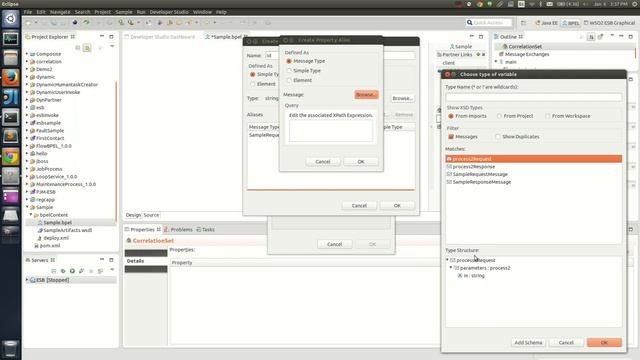Image resolution: width=640 pixels, height=360 pixels.
Task: Click the Open Perspective toolbar icon
Action: coord(523,23)
